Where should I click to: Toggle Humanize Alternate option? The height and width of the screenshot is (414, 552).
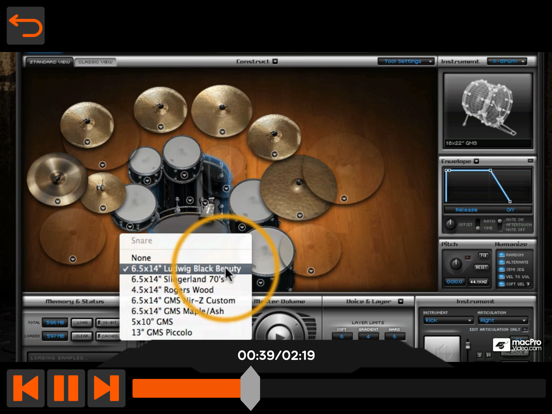point(501,262)
